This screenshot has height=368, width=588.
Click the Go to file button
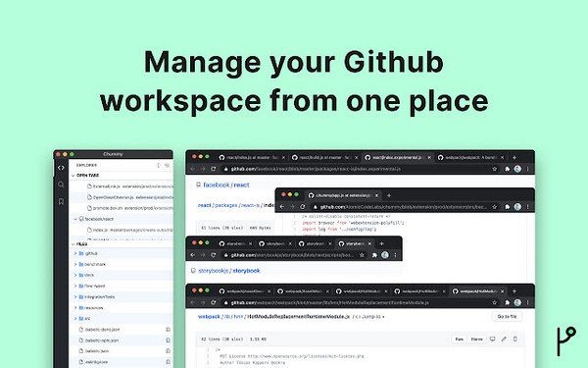pos(507,317)
